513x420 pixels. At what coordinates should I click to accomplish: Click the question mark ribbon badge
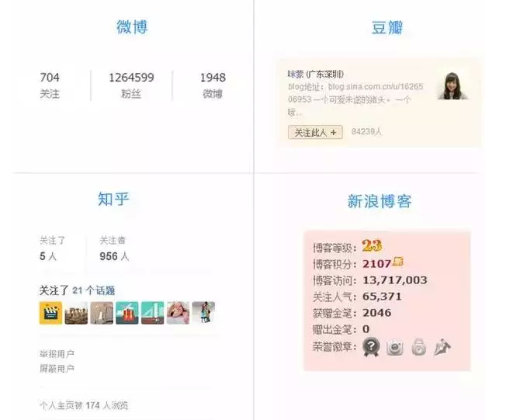click(x=371, y=347)
